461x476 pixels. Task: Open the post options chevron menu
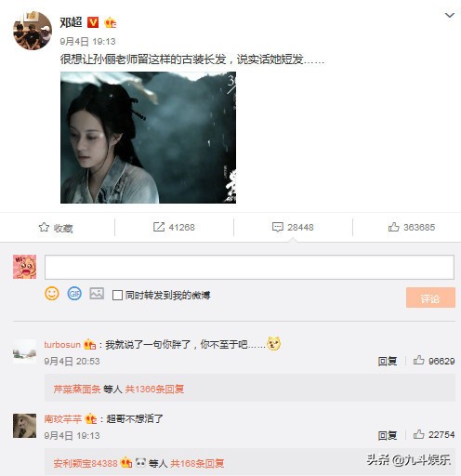click(x=450, y=15)
